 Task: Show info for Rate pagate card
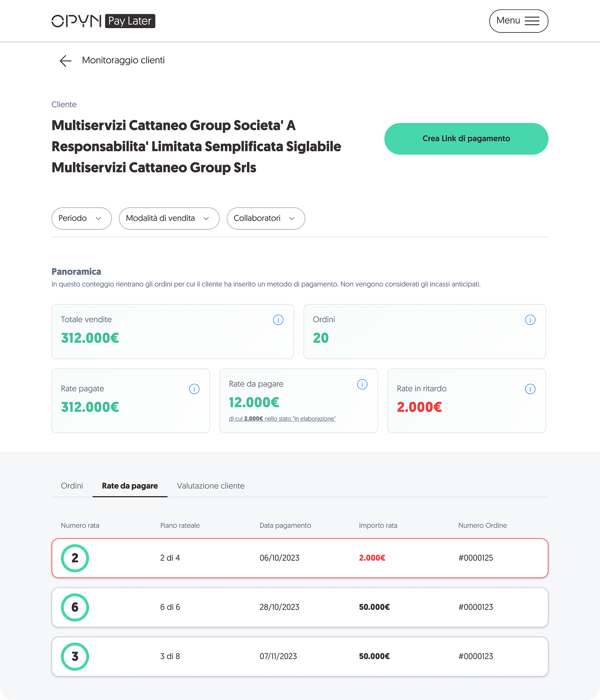coord(194,389)
